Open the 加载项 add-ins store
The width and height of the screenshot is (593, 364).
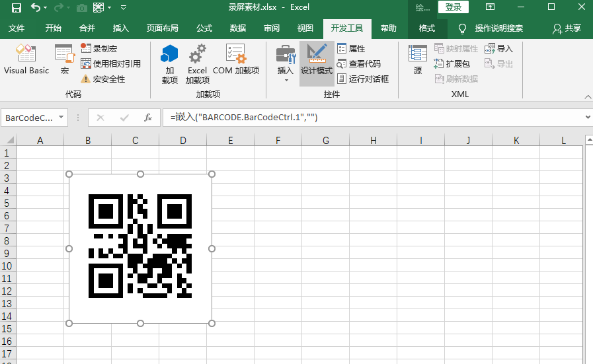169,64
